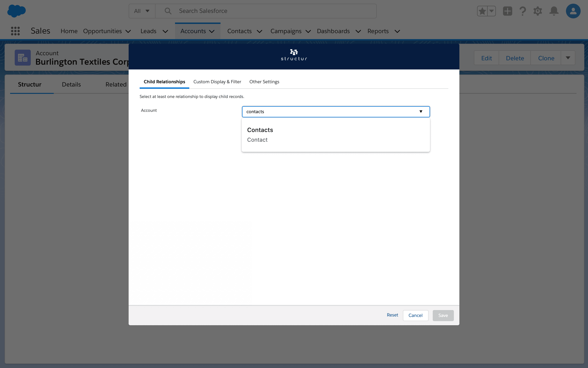Click the Salesforce cloud logo
The height and width of the screenshot is (368, 588).
[x=16, y=11]
